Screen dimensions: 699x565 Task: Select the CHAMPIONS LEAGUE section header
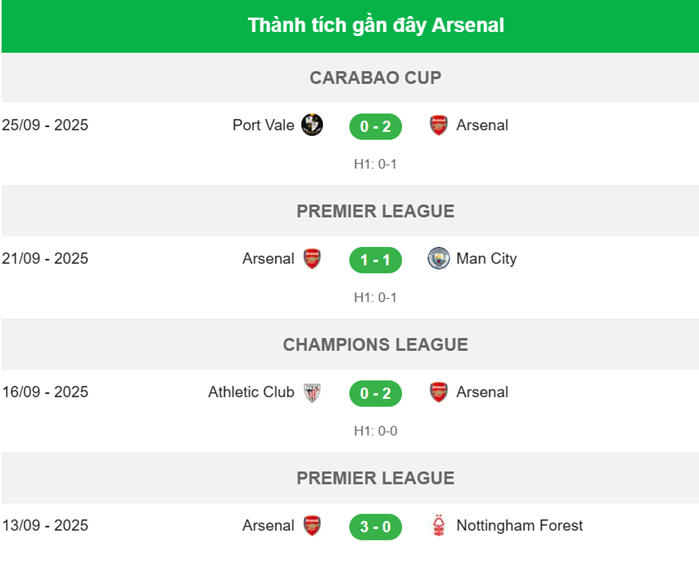[375, 345]
